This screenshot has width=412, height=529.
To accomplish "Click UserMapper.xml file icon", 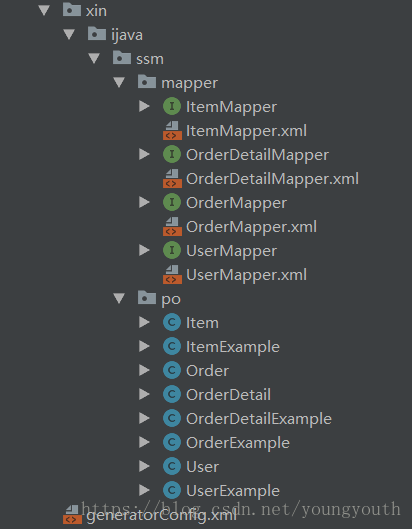I will 172,274.
